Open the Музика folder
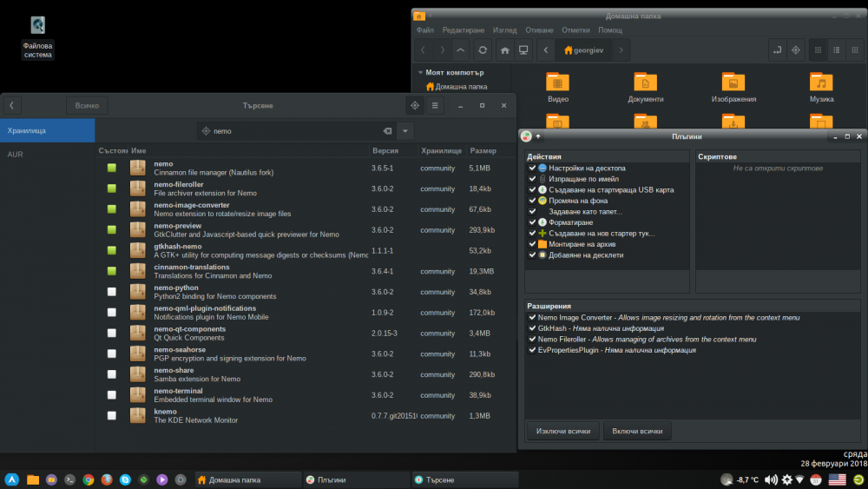The image size is (868, 489). [821, 88]
